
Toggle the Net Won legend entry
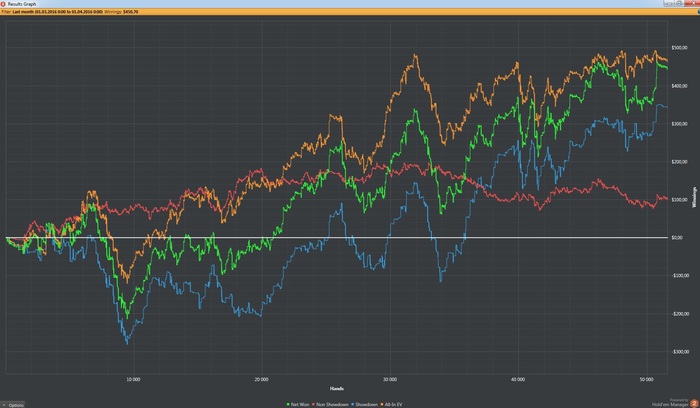click(x=297, y=404)
